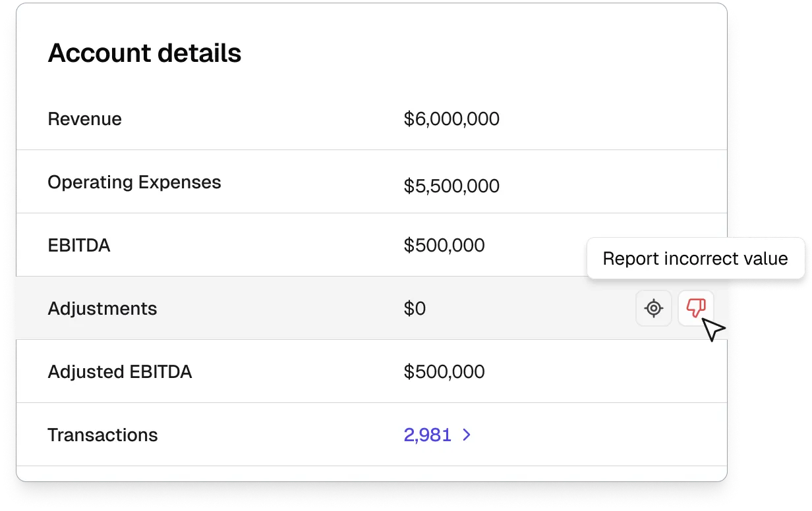Click the Revenue row
The height and width of the screenshot is (511, 812).
click(264, 119)
